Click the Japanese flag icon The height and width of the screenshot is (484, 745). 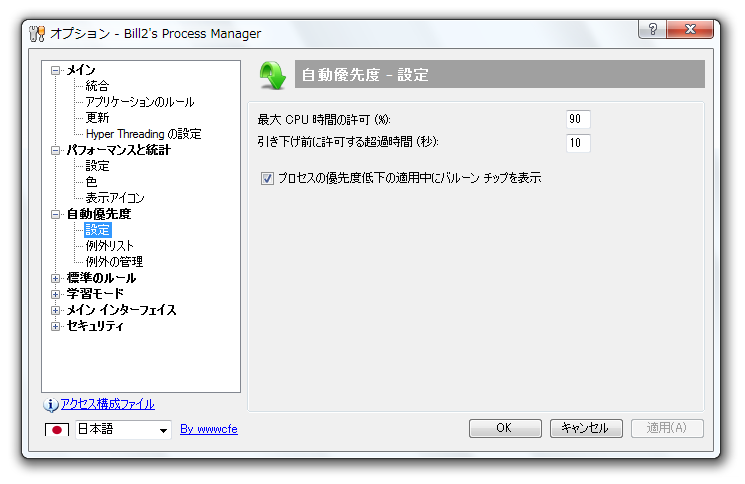pyautogui.click(x=57, y=429)
